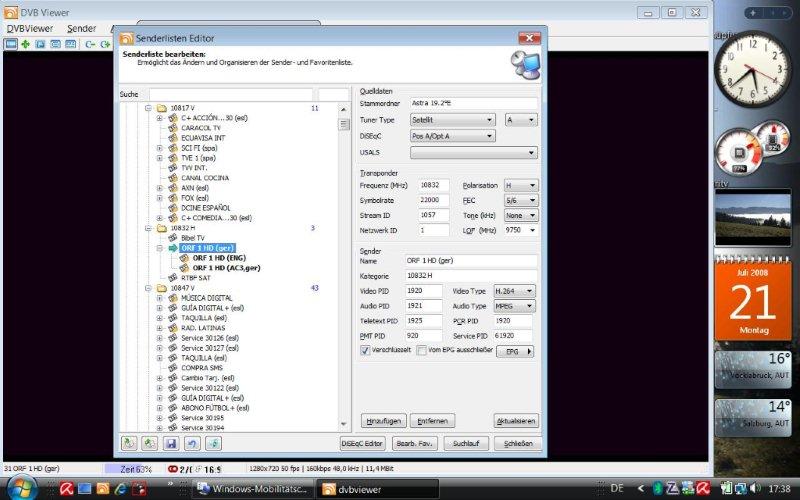Click the first green icon in bottom-left toolbar

pyautogui.click(x=129, y=443)
